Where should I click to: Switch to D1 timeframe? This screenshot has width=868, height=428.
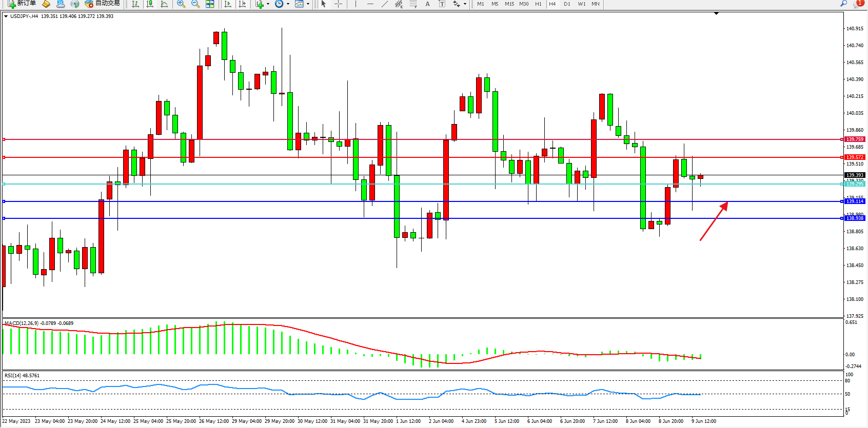567,4
